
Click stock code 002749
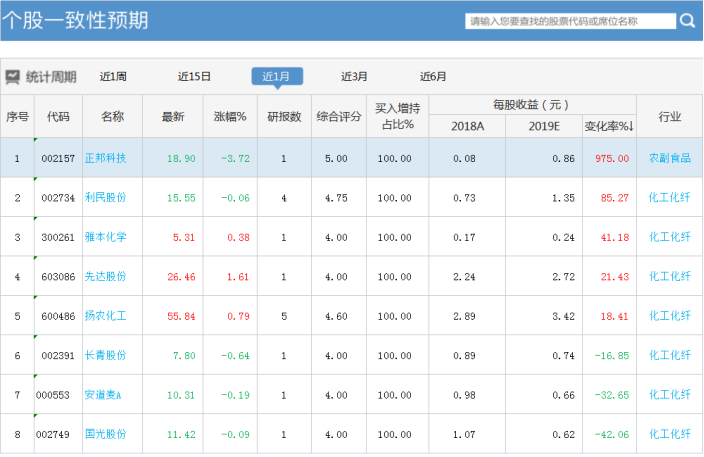(x=53, y=435)
